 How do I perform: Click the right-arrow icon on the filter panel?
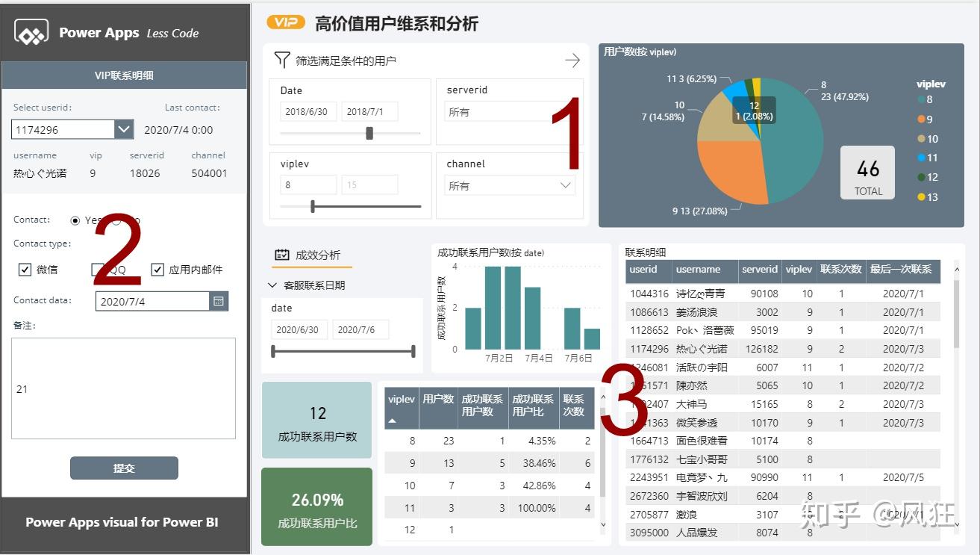[572, 61]
